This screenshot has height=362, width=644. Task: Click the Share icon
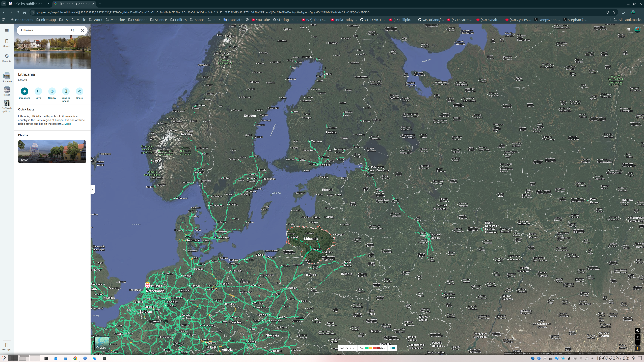(79, 91)
